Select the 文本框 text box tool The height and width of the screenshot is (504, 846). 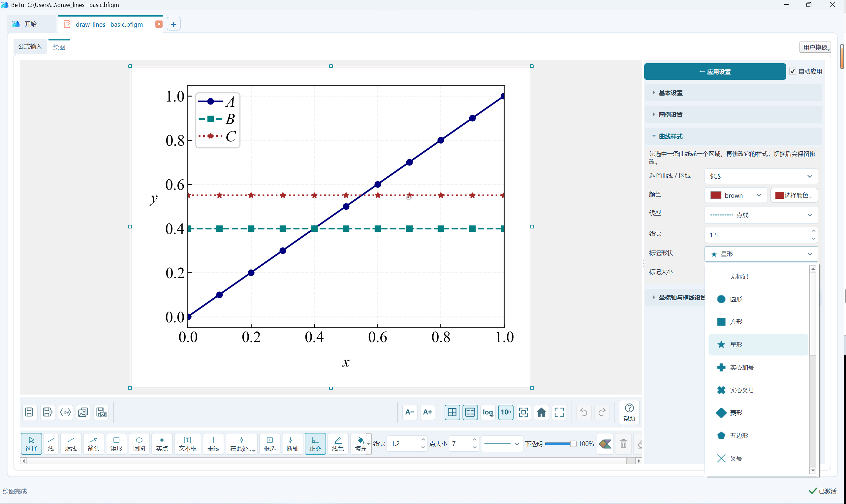click(x=188, y=444)
